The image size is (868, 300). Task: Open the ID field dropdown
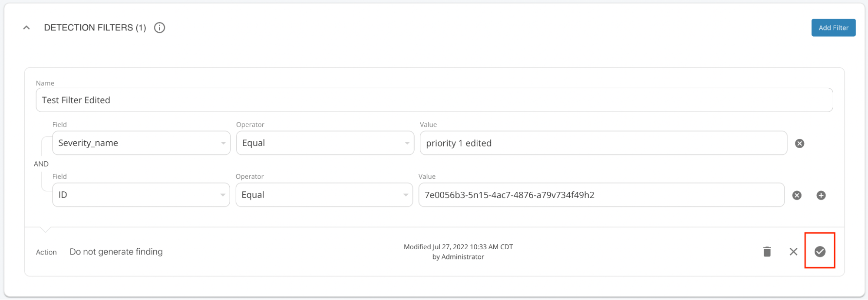[141, 195]
